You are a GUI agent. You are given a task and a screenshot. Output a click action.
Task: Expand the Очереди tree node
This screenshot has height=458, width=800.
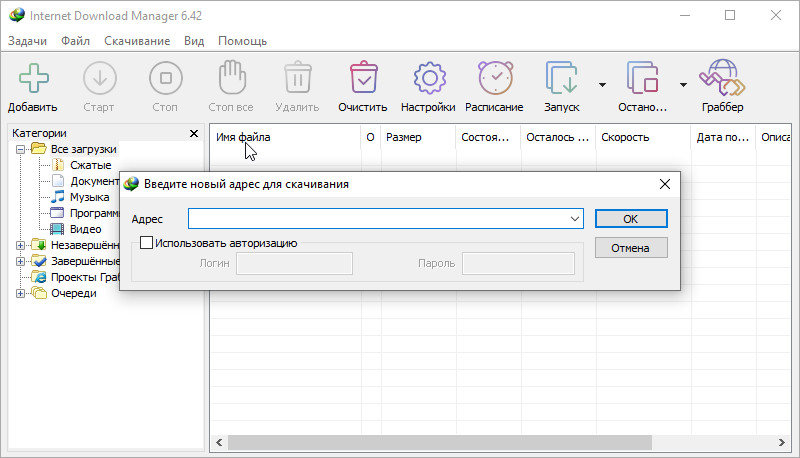pos(21,293)
